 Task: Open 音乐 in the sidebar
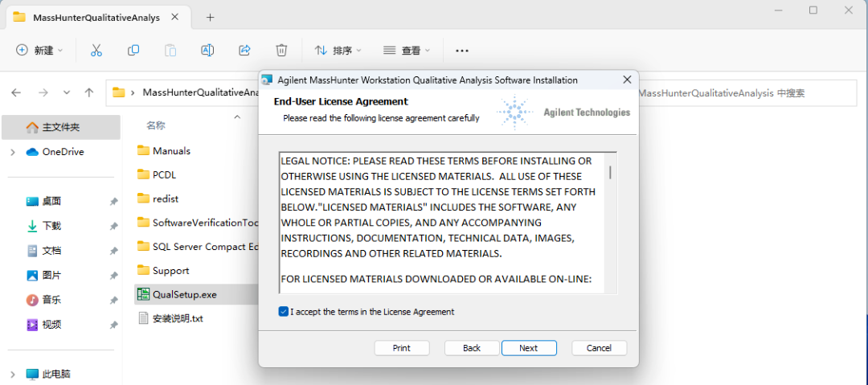51,300
